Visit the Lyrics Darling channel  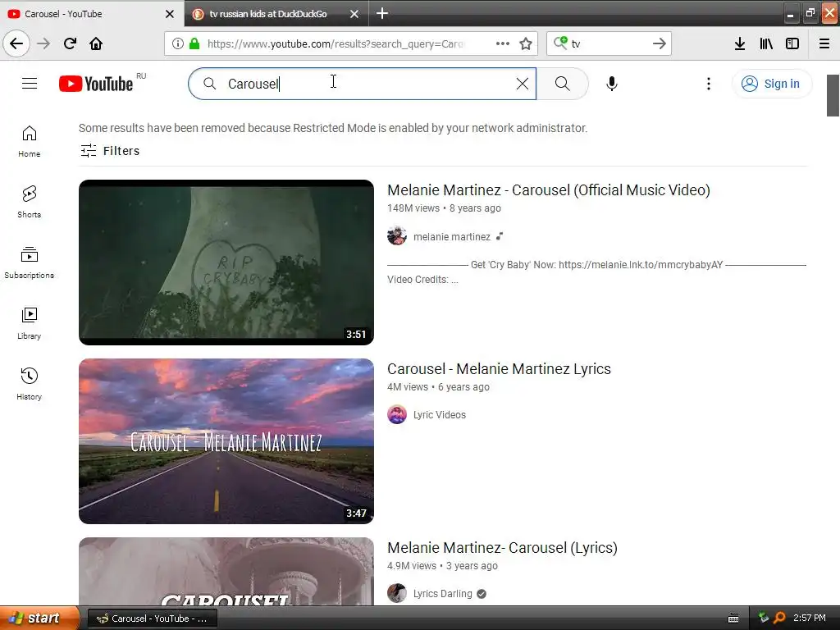tap(442, 594)
